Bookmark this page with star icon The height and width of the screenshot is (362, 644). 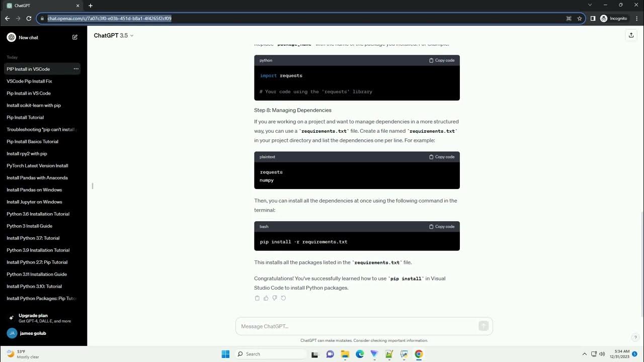coord(580,19)
